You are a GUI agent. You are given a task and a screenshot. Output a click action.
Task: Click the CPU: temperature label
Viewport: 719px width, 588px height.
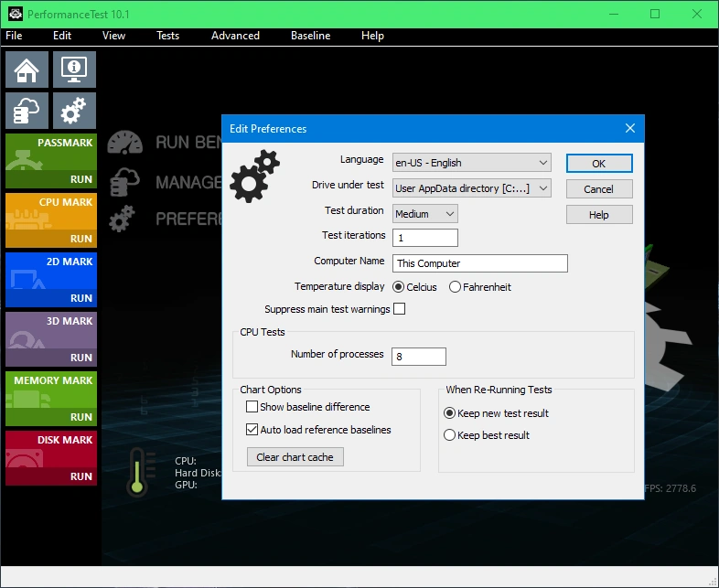[186, 461]
